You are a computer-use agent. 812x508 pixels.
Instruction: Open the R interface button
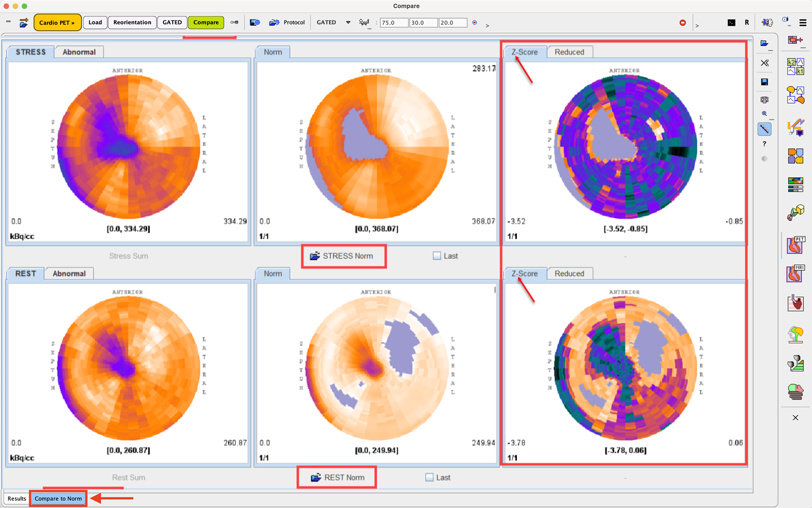(x=747, y=23)
